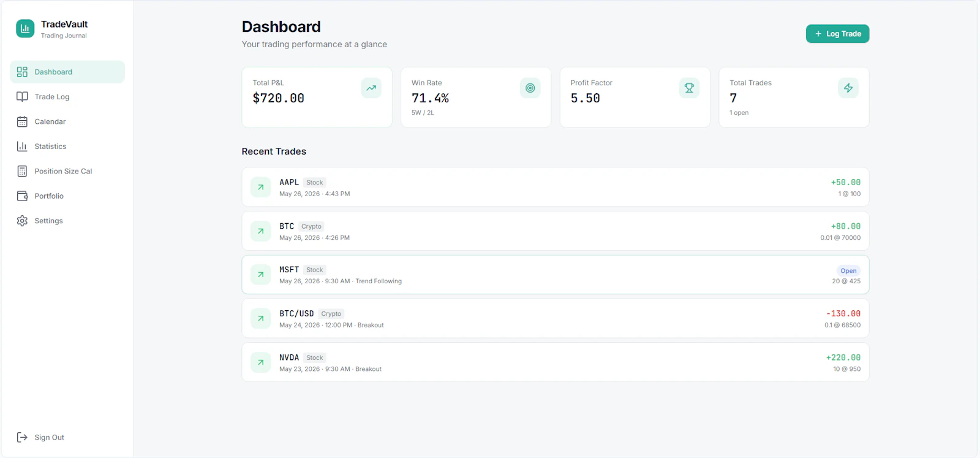980x458 pixels.
Task: Click the BTC/USD ticker symbol
Action: [x=296, y=313]
